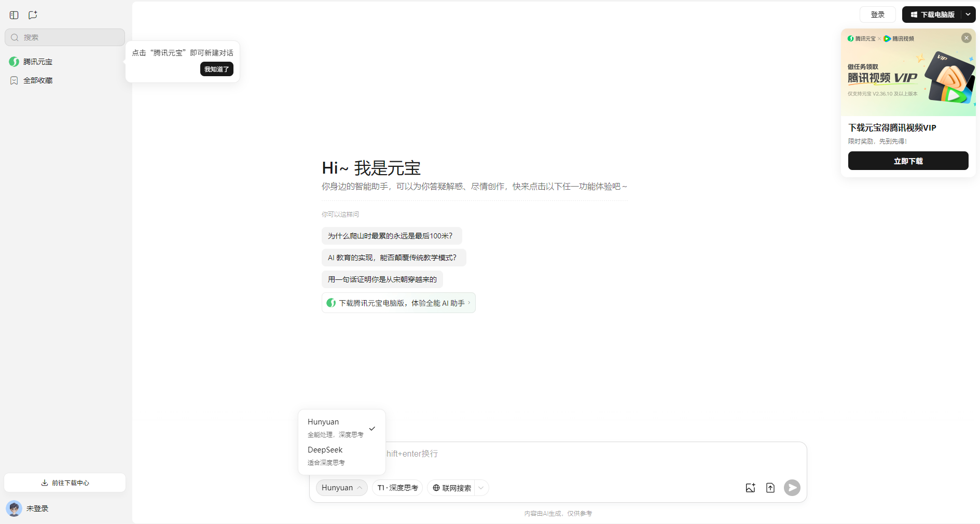Click the upload file icon
This screenshot has height=524, width=980.
(x=770, y=488)
